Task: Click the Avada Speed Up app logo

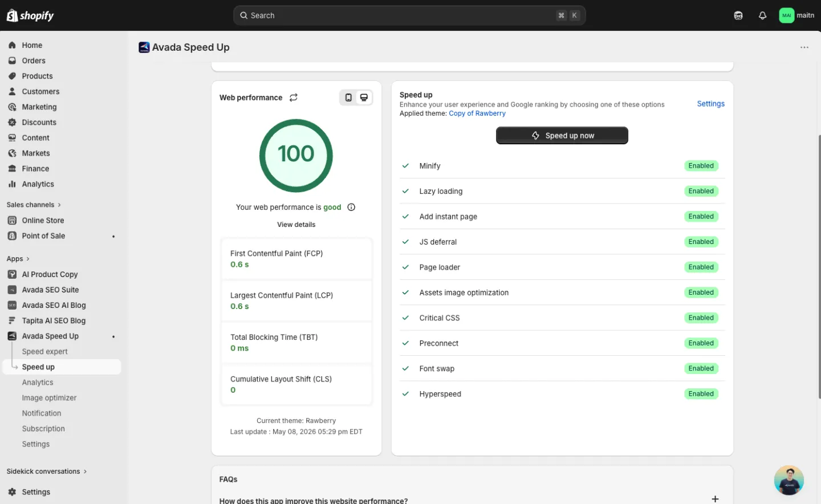Action: click(144, 47)
